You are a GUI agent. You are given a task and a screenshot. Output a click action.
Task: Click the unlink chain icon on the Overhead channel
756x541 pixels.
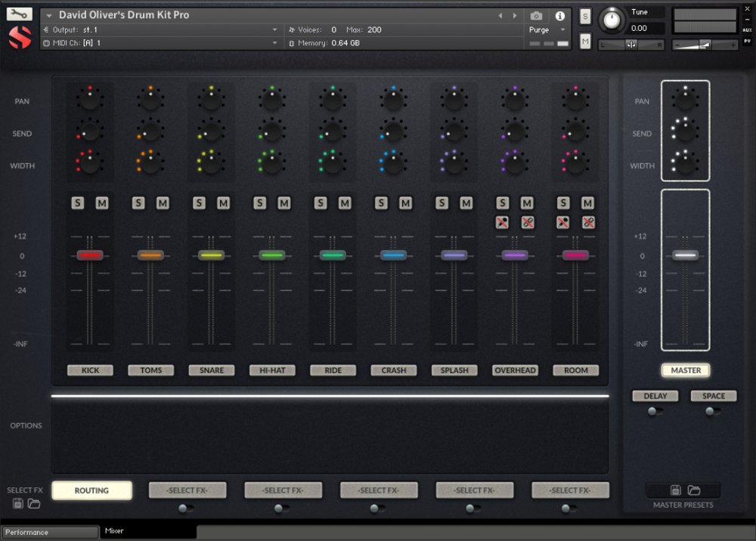tap(527, 222)
